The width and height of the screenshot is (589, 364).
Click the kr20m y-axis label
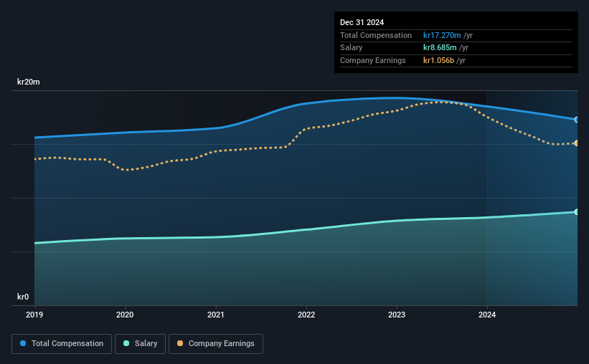[29, 82]
